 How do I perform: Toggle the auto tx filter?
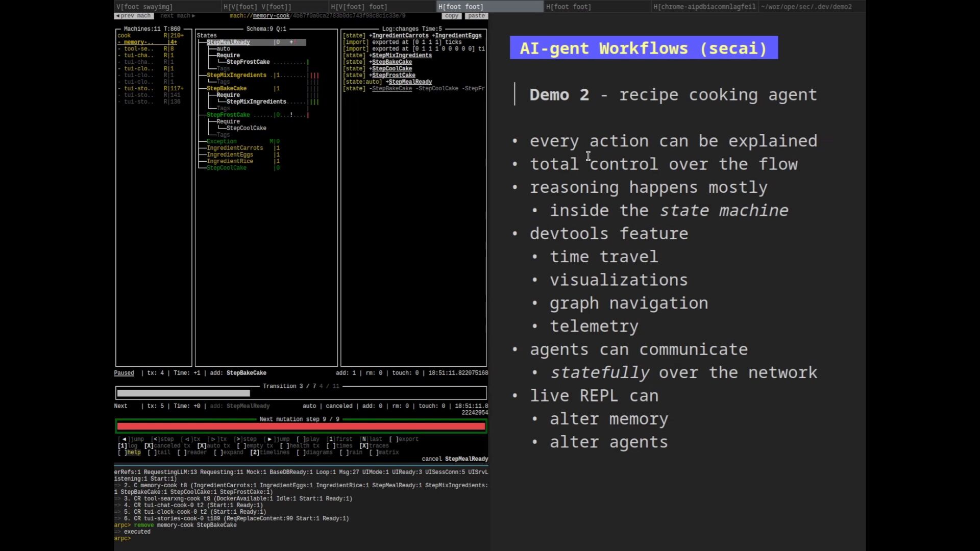tap(213, 446)
